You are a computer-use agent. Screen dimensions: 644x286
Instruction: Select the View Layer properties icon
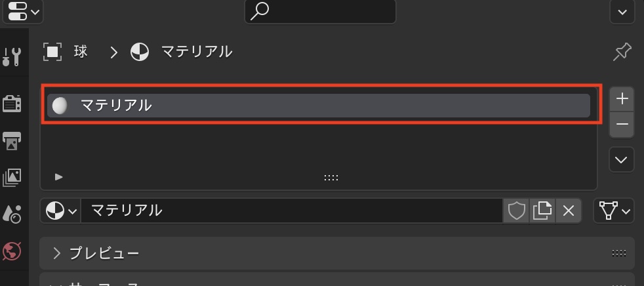point(12,176)
